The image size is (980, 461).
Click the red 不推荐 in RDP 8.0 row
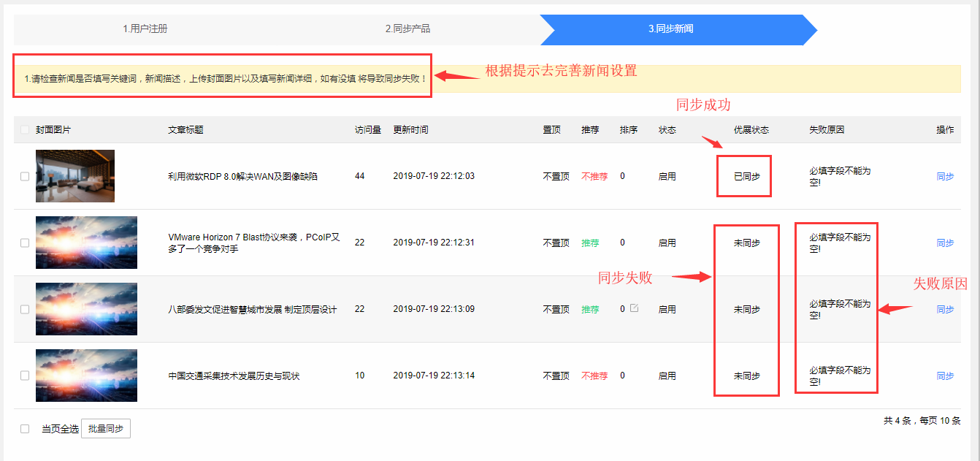click(x=594, y=176)
